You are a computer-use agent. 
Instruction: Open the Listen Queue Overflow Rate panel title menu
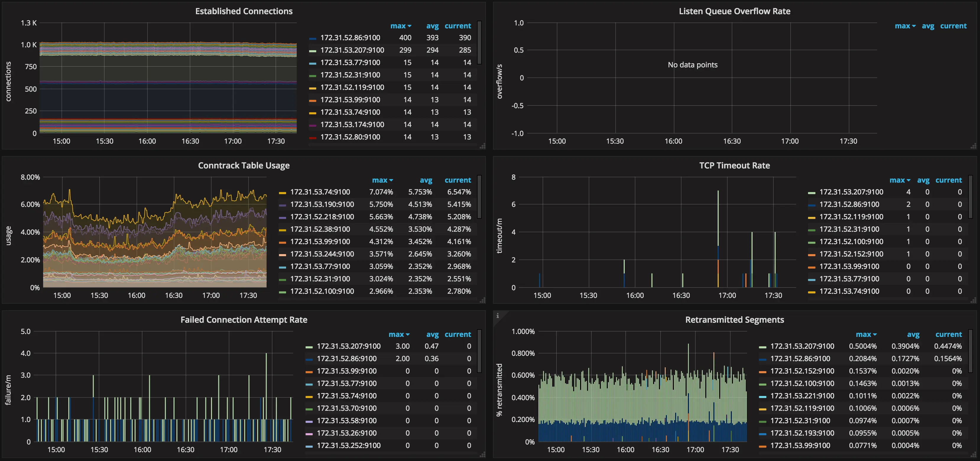coord(734,11)
